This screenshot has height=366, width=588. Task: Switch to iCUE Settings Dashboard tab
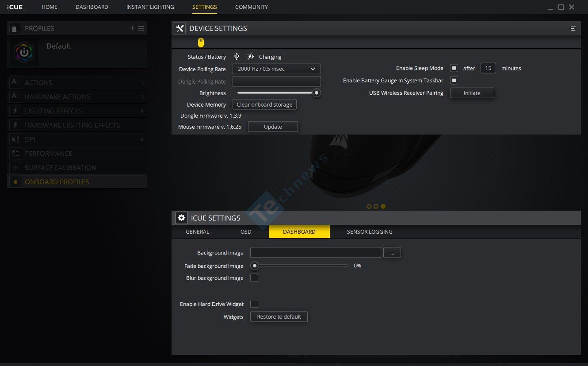[299, 231]
